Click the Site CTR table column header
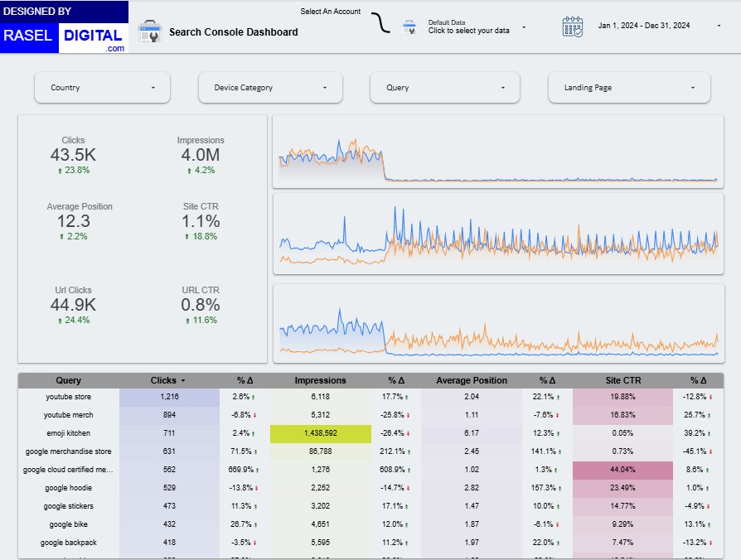Image resolution: width=741 pixels, height=560 pixels. (x=622, y=381)
